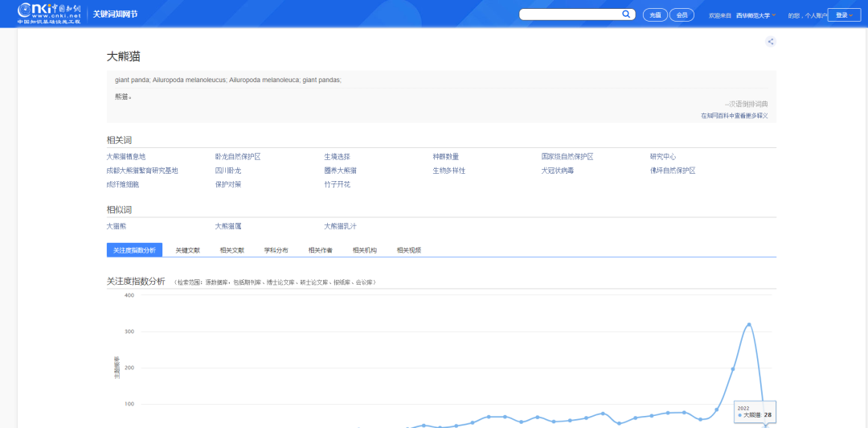Open related term 大熊猫栖息地
This screenshot has height=428, width=868.
pyautogui.click(x=126, y=157)
